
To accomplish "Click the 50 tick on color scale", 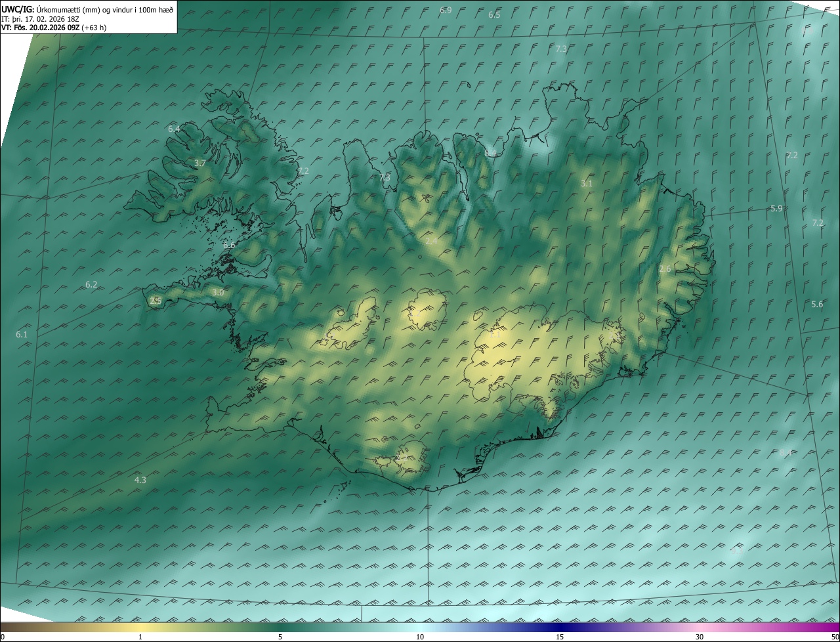I will (x=834, y=637).
